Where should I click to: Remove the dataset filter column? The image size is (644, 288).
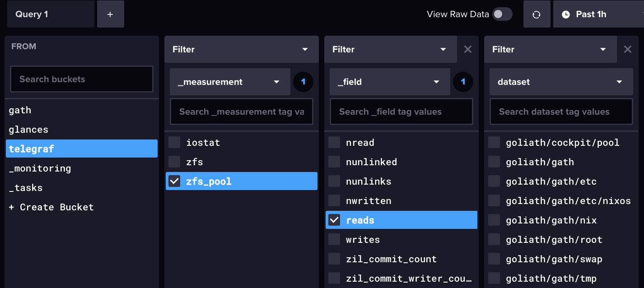click(x=628, y=49)
